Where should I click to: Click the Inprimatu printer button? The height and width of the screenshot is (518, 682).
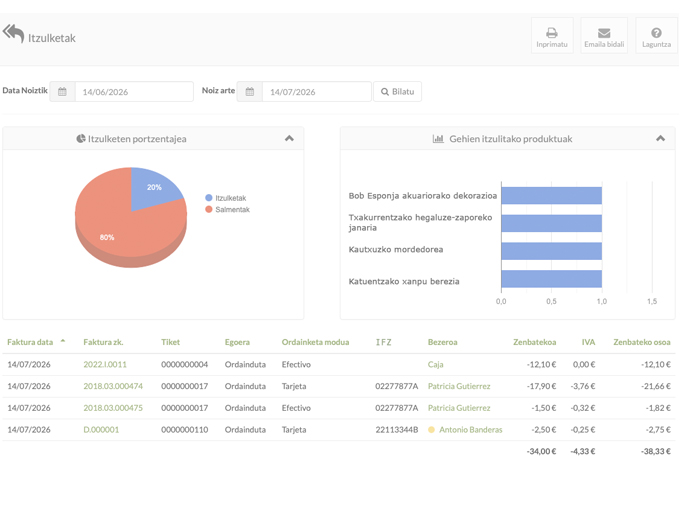pos(552,36)
